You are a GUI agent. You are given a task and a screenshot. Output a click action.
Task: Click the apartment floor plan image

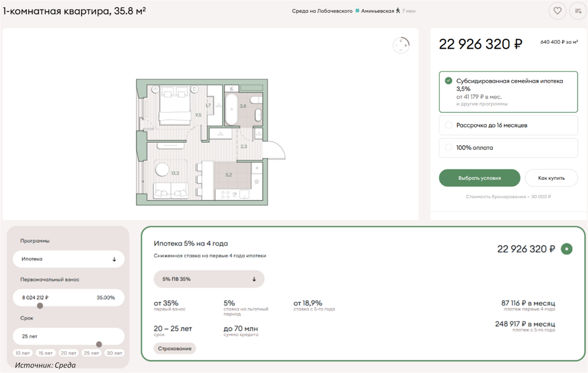(210, 142)
